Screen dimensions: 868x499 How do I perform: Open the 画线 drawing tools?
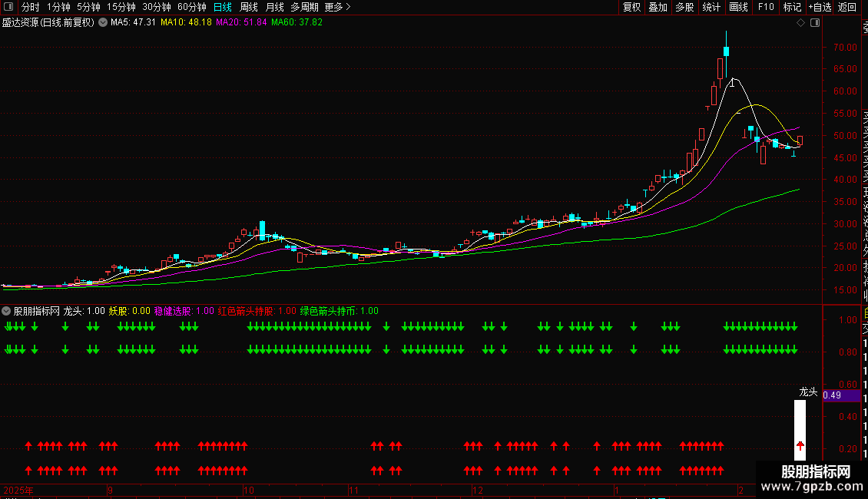(x=738, y=7)
